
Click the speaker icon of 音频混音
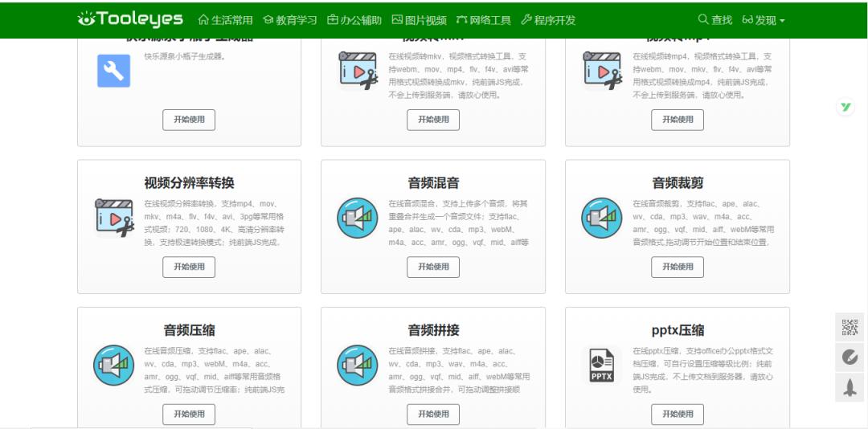pos(358,218)
